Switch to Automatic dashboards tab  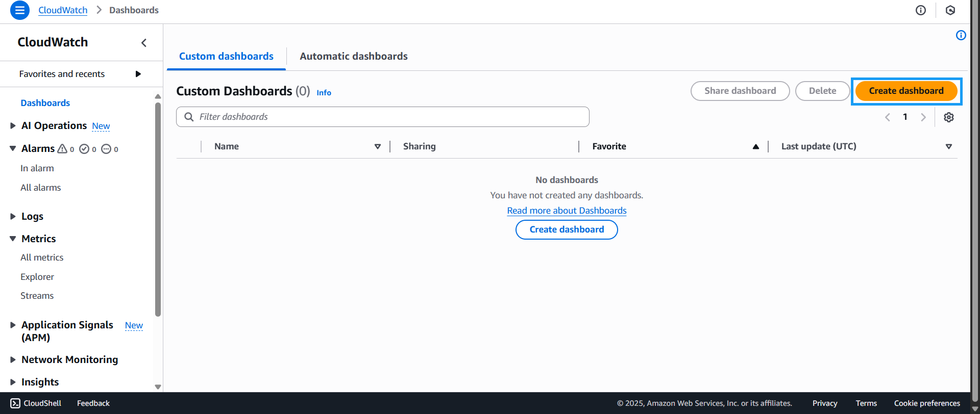point(353,57)
